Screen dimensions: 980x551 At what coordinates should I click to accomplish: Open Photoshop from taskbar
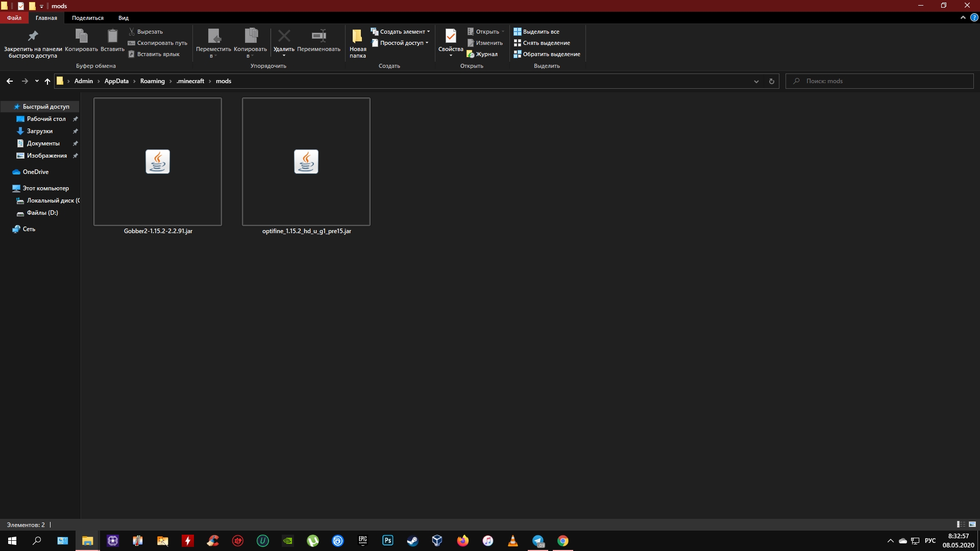point(388,541)
